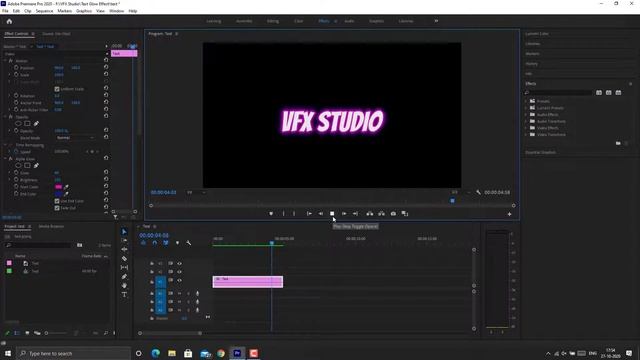
Task: Expand Presets folder in Effects panel
Action: tap(526, 101)
